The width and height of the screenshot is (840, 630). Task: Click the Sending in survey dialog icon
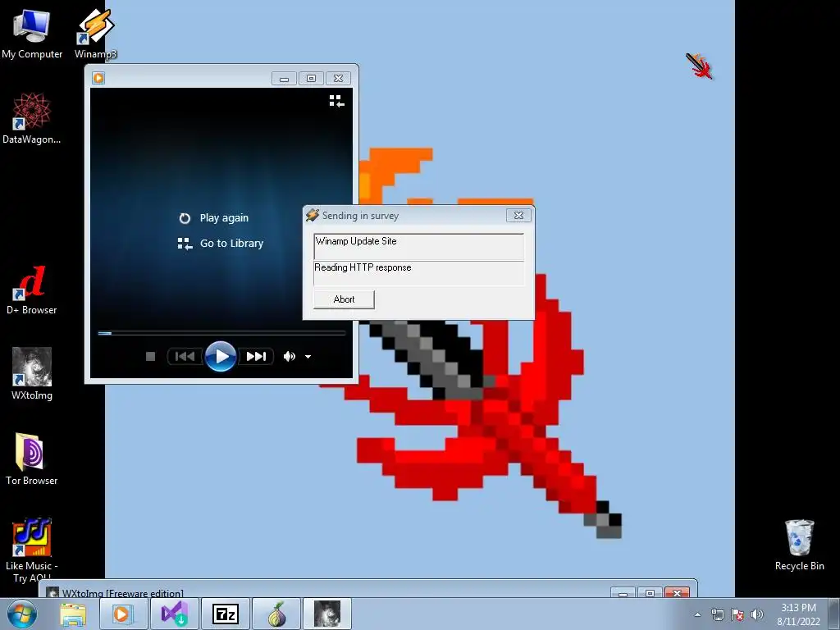pos(313,216)
